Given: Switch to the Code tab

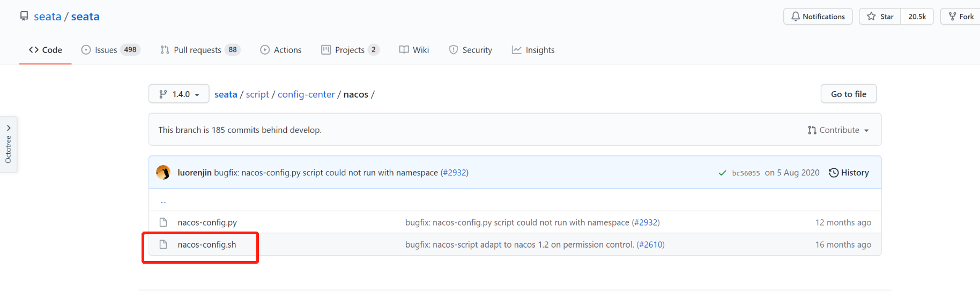Looking at the screenshot, I should [x=46, y=50].
